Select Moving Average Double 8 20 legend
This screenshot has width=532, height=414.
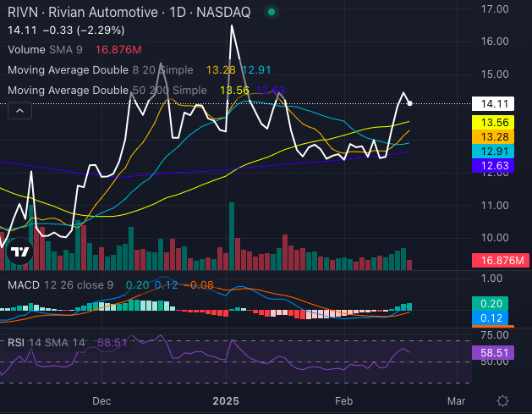[100, 69]
